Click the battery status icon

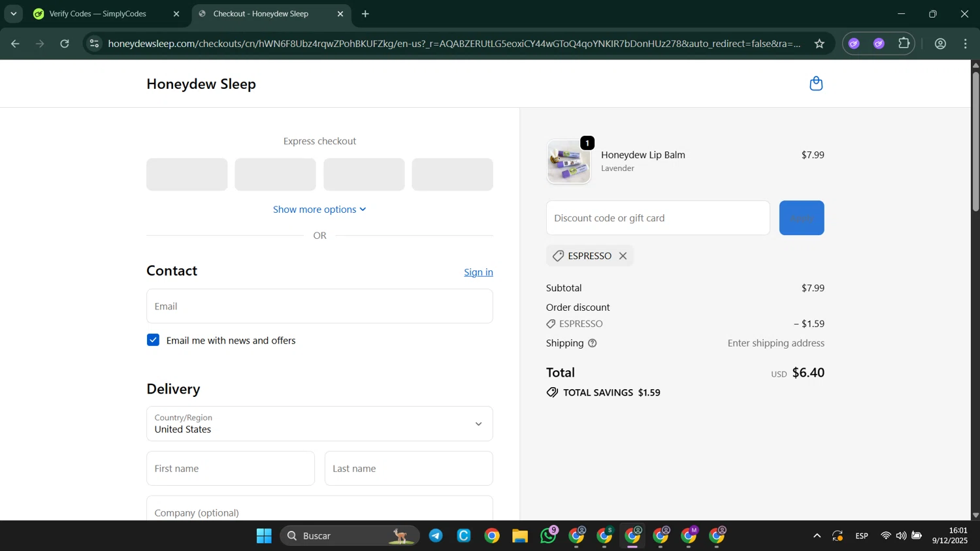coord(917,536)
